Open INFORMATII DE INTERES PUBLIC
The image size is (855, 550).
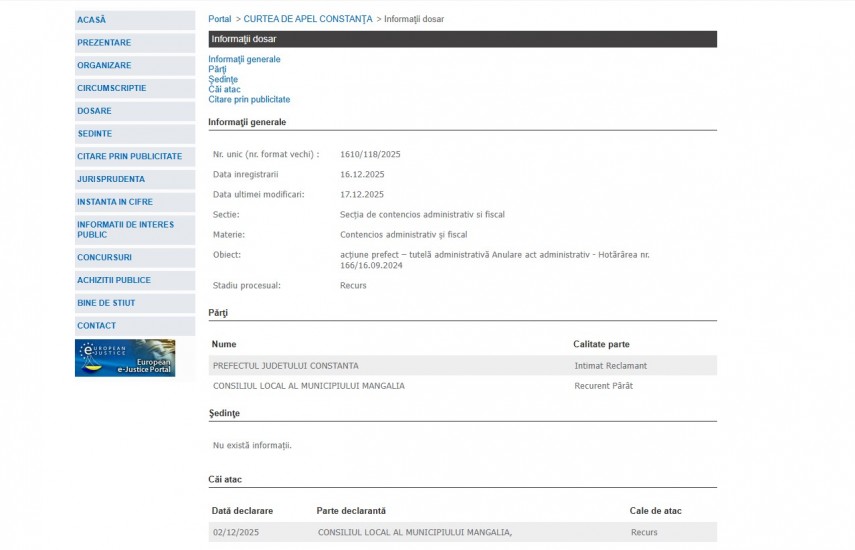pos(125,230)
